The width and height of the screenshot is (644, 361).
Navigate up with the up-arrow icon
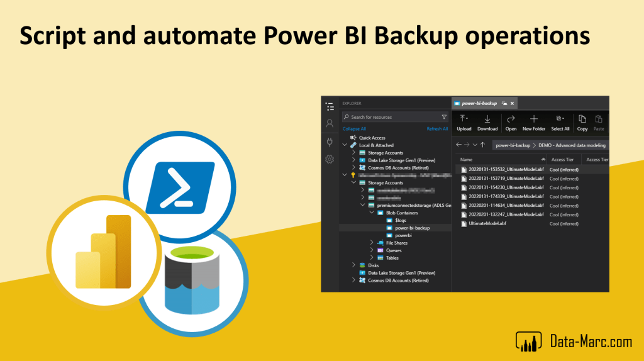click(x=482, y=145)
